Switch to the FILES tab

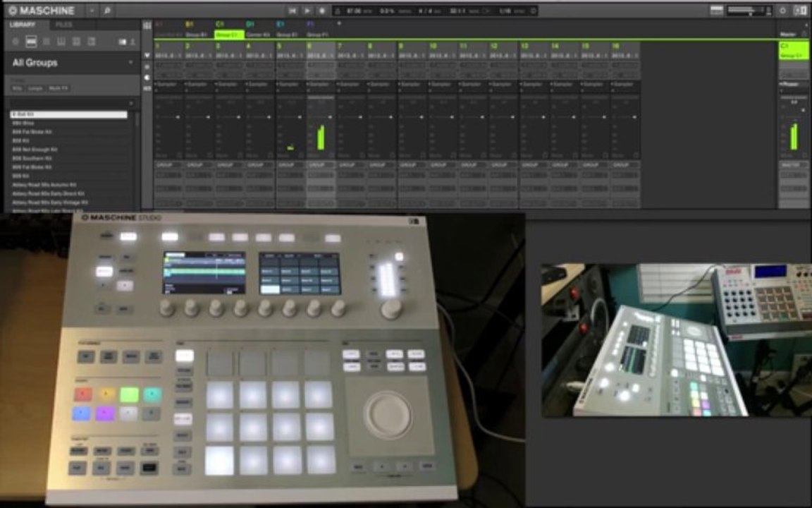tap(63, 25)
